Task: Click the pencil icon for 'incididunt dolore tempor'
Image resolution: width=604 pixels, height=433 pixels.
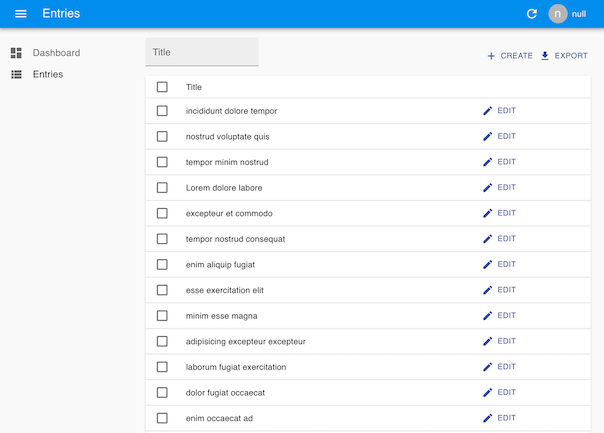Action: pyautogui.click(x=488, y=111)
